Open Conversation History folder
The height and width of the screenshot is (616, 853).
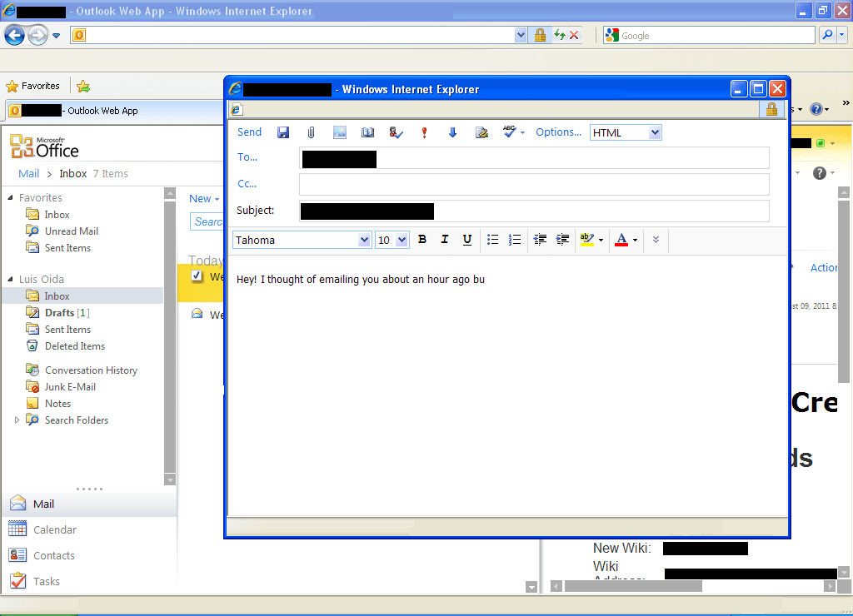91,370
